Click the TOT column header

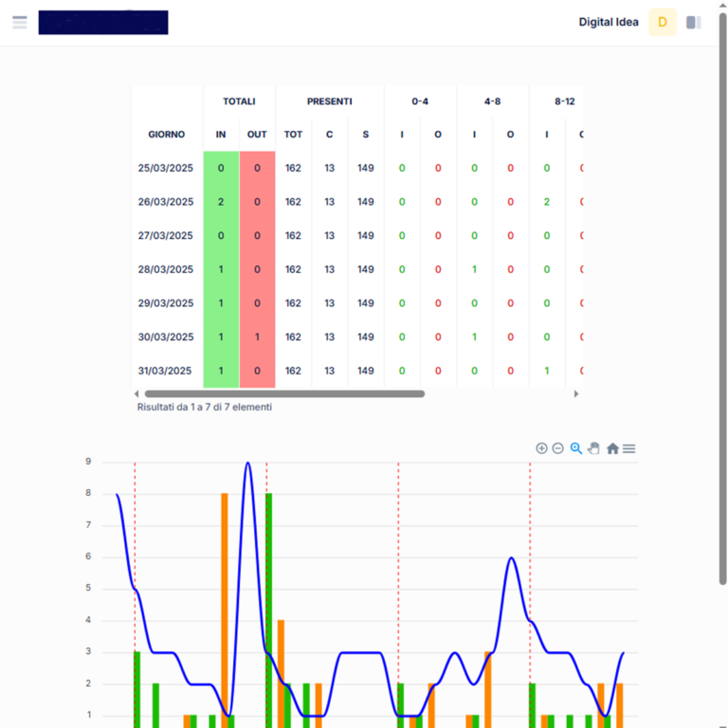click(x=293, y=135)
